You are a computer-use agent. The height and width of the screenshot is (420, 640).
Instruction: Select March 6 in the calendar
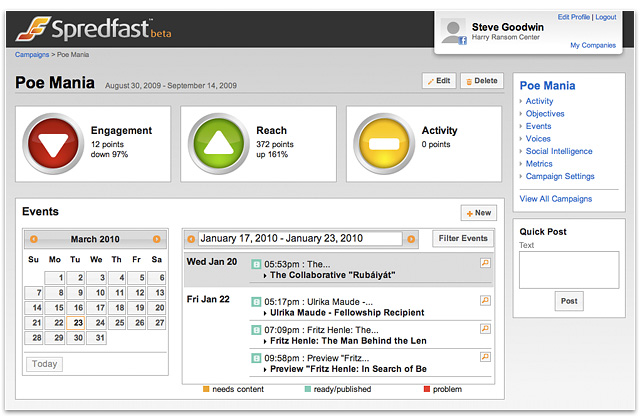click(x=157, y=278)
